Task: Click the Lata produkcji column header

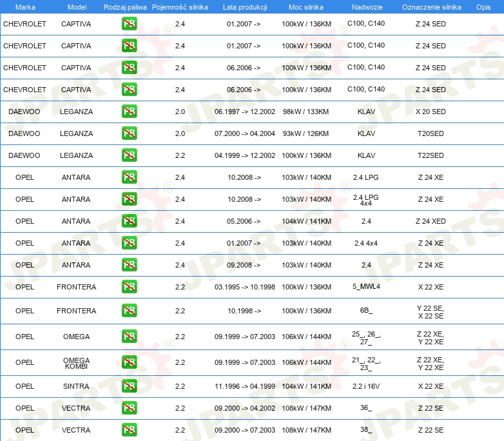Action: coord(244,6)
